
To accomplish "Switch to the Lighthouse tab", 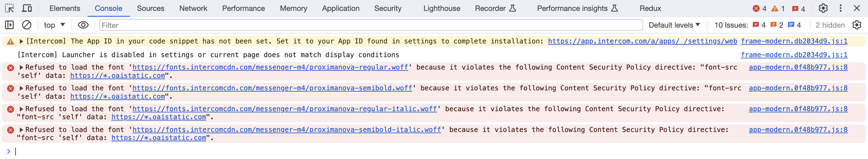I will [x=442, y=8].
